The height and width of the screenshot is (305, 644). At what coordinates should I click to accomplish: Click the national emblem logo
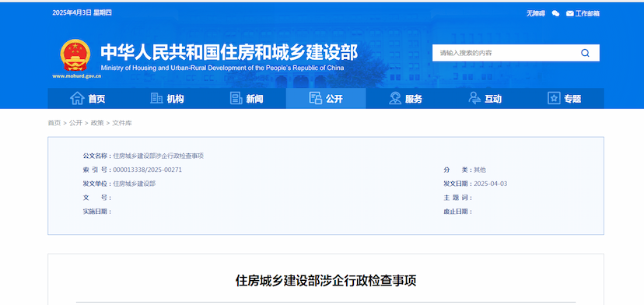pyautogui.click(x=75, y=55)
